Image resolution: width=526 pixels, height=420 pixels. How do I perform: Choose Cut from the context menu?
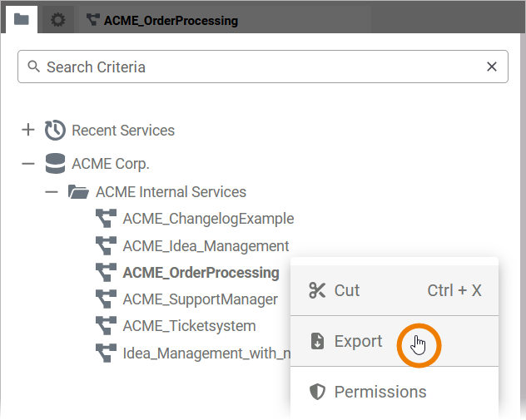coord(346,290)
